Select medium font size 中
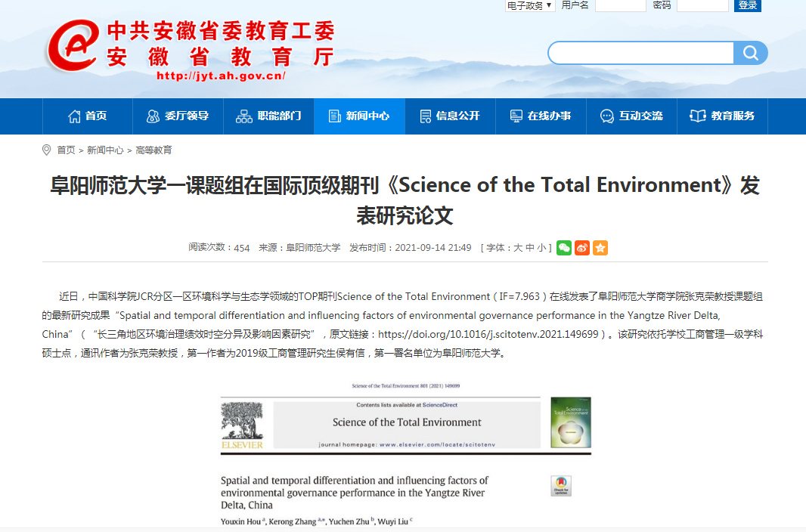The height and width of the screenshot is (532, 806). tap(529, 248)
